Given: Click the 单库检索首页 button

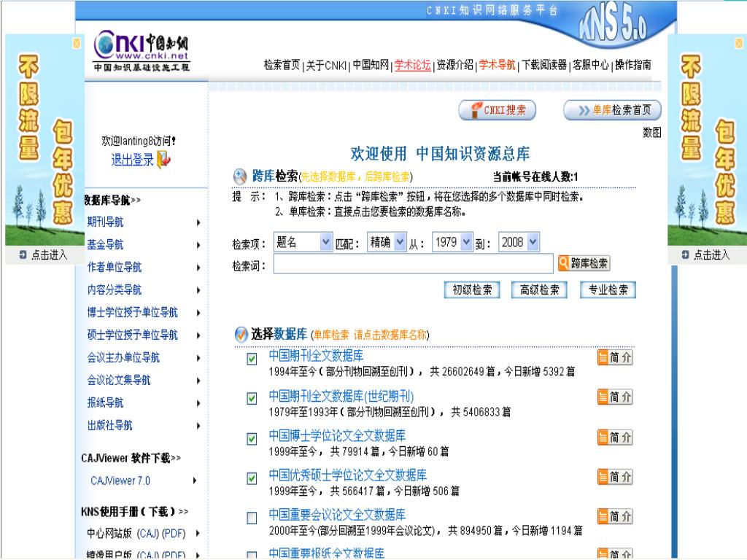Looking at the screenshot, I should point(613,110).
